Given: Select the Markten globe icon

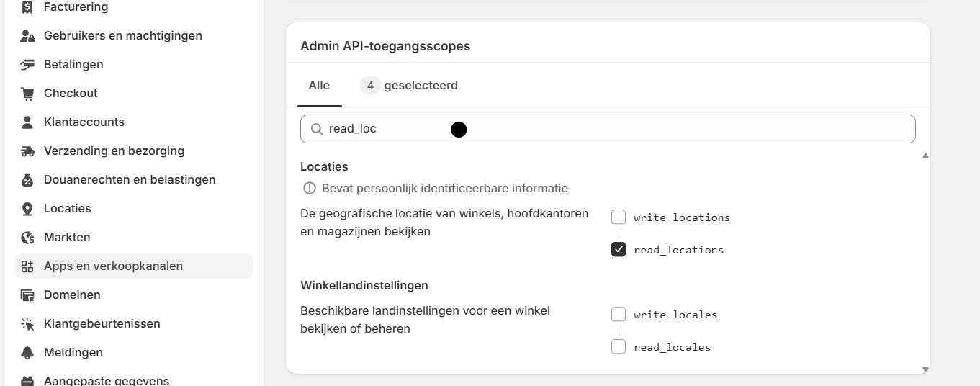Looking at the screenshot, I should [x=27, y=237].
